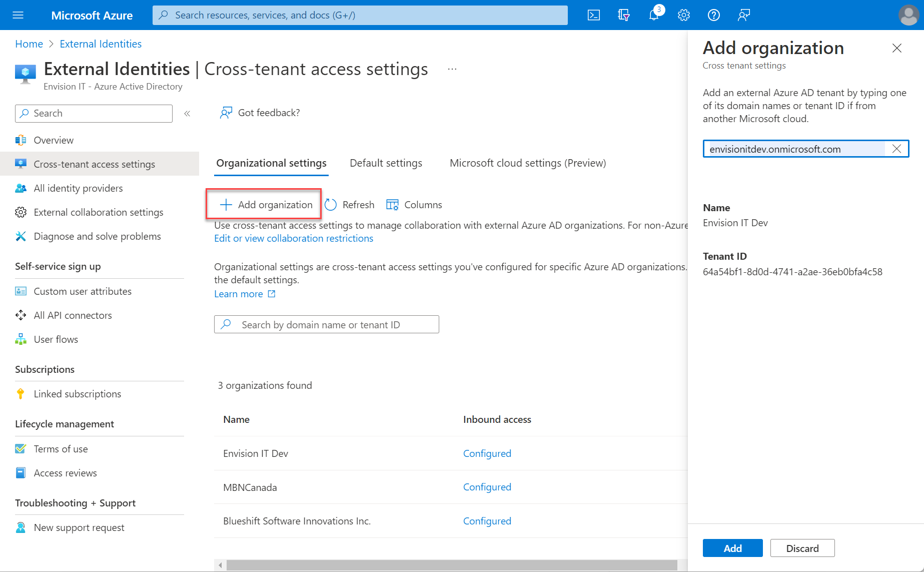Open the Azure portal hamburger menu
Image resolution: width=924 pixels, height=572 pixels.
coord(18,15)
